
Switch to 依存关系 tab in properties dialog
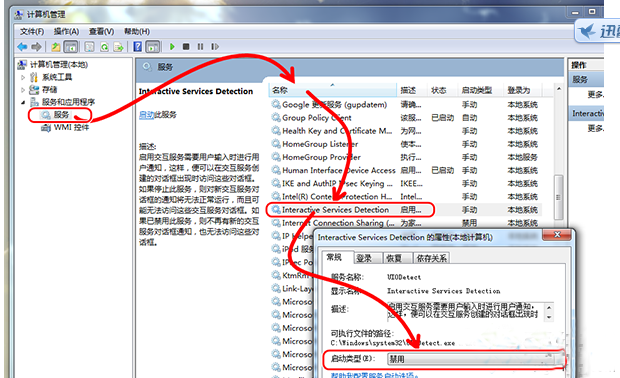[x=431, y=258]
